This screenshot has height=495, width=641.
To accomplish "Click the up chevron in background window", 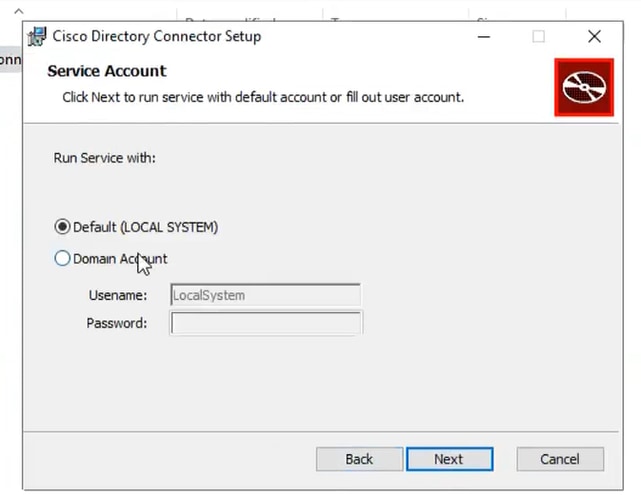I will 19,11.
